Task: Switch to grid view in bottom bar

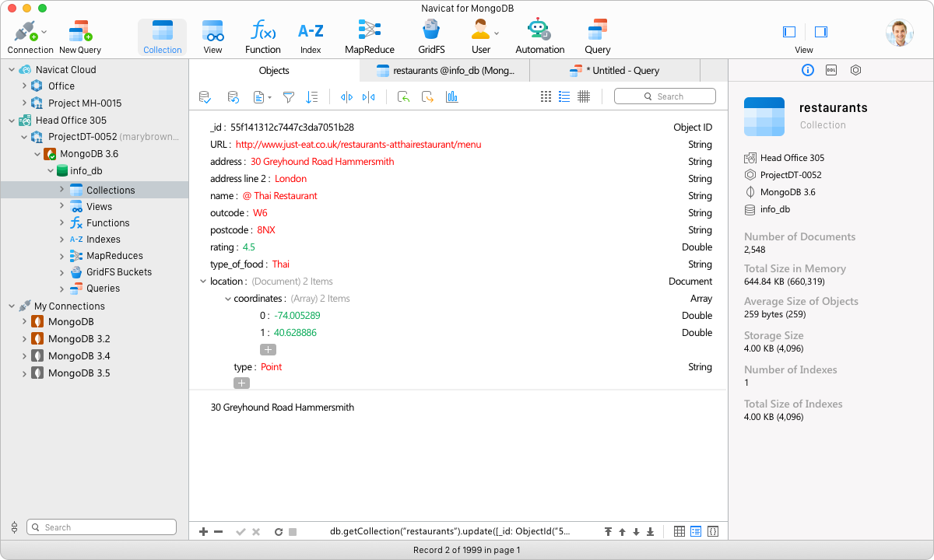Action: click(x=679, y=532)
